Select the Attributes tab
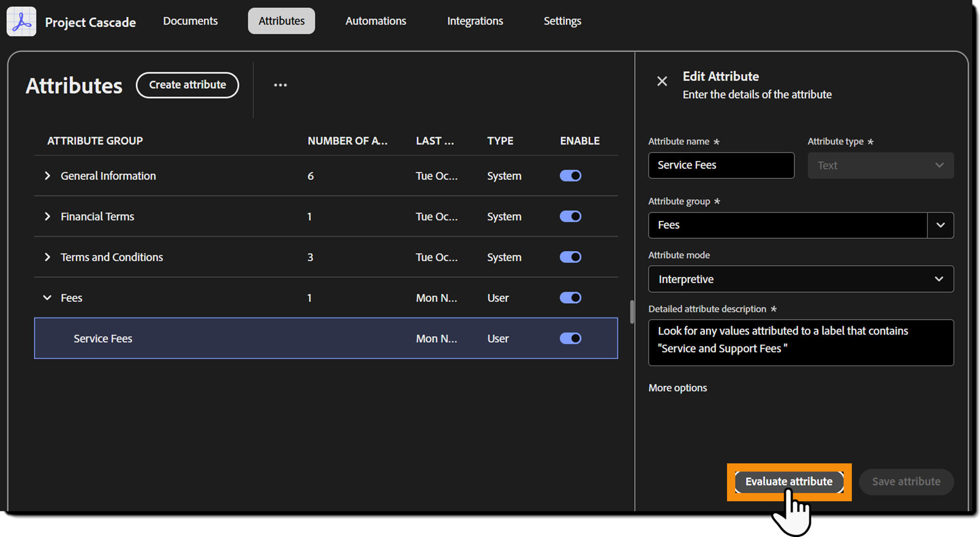Viewport: 980px width, 537px height. [282, 21]
